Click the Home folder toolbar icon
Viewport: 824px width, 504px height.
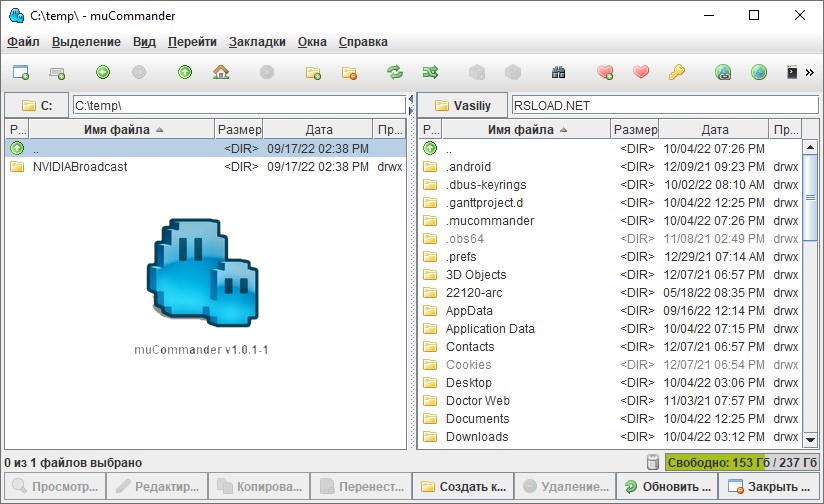click(221, 72)
